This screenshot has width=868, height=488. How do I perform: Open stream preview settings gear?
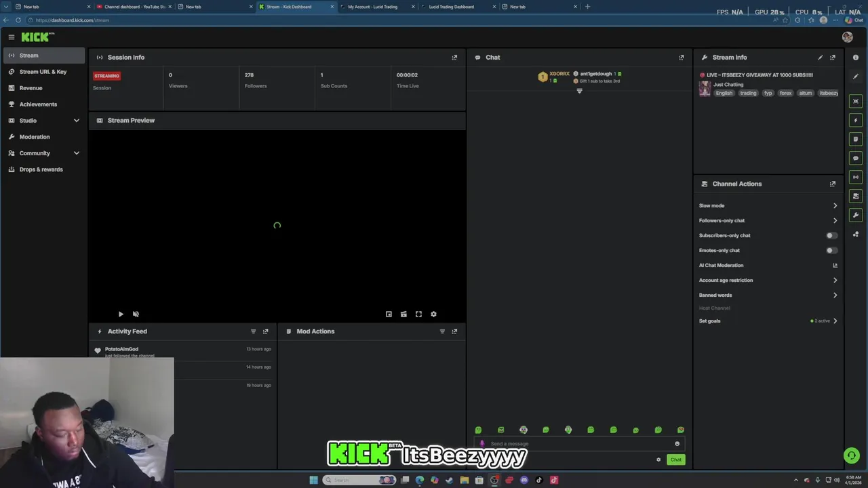(x=433, y=314)
